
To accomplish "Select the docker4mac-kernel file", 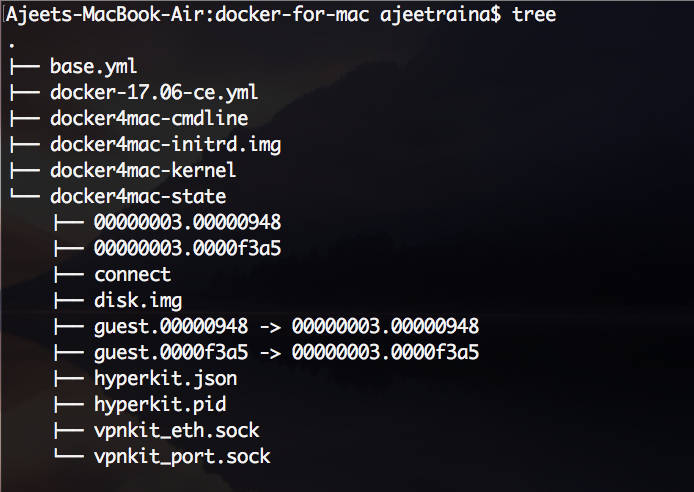I will 143,171.
